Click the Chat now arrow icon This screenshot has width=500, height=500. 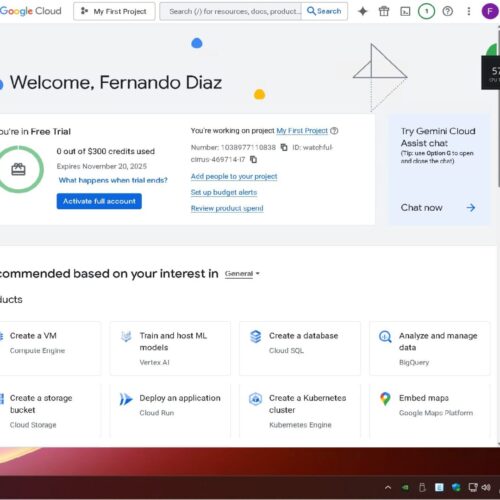tap(471, 208)
